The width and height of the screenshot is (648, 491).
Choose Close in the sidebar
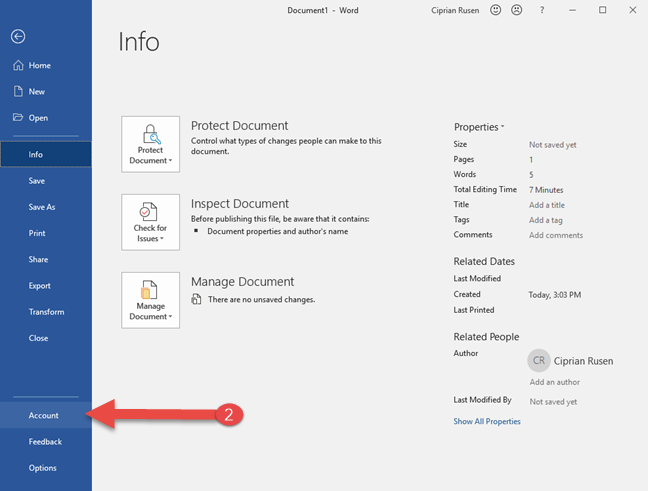[x=46, y=338]
